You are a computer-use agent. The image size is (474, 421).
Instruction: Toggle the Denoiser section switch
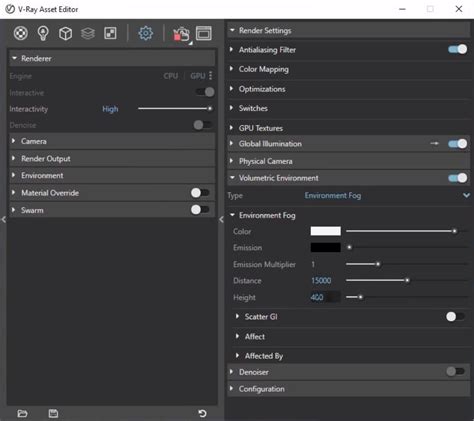point(455,372)
